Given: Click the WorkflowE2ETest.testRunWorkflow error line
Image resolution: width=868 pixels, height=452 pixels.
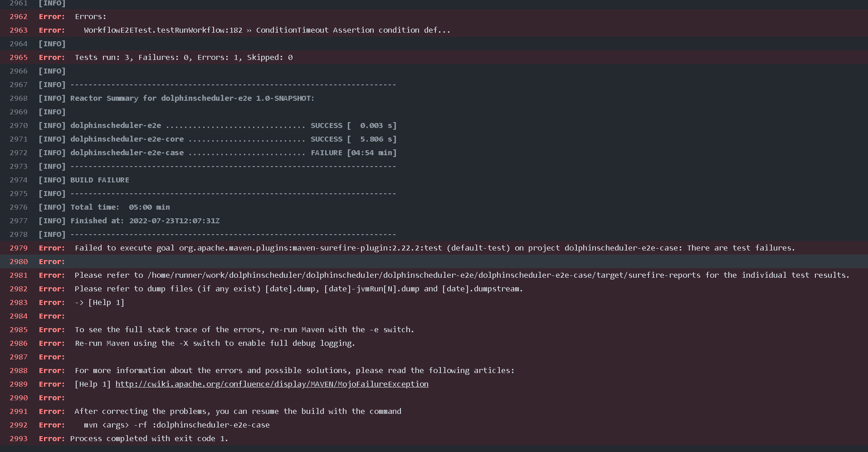Looking at the screenshot, I should [434, 30].
